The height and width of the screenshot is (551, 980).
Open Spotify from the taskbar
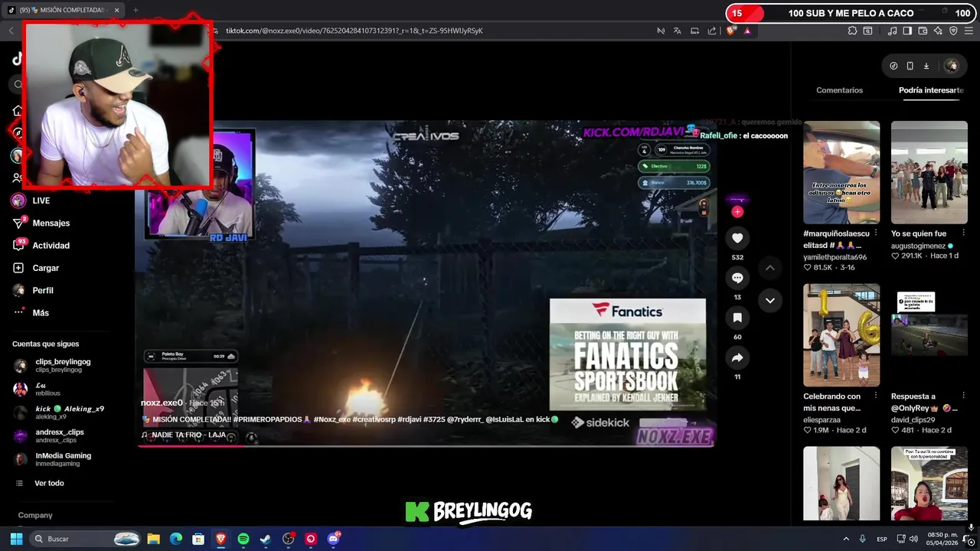[243, 539]
